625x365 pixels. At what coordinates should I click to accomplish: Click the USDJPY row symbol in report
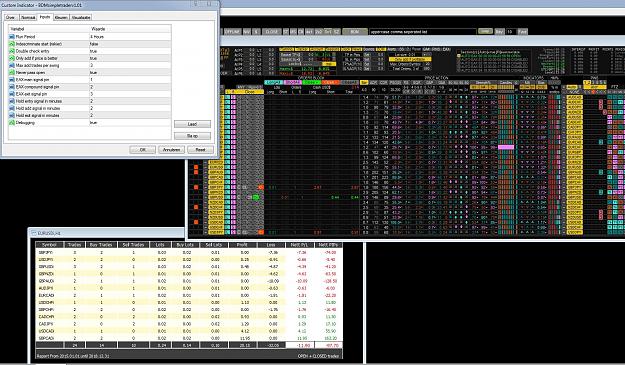coord(46,259)
